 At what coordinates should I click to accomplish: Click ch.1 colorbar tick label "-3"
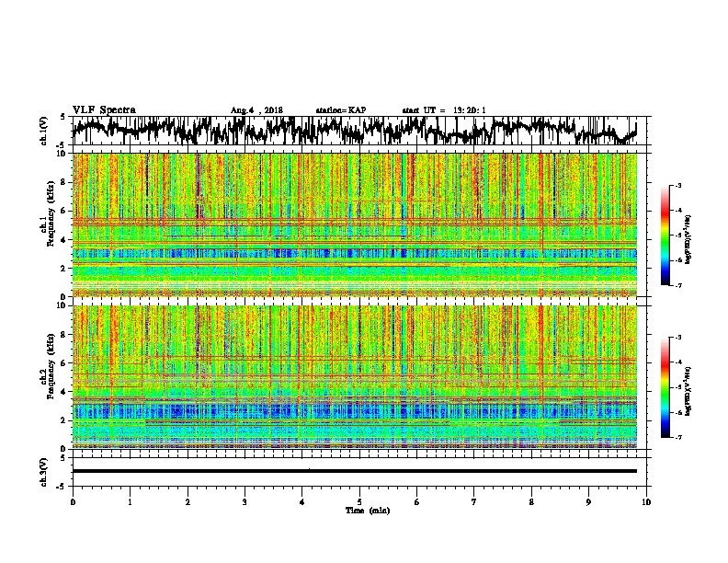[677, 185]
